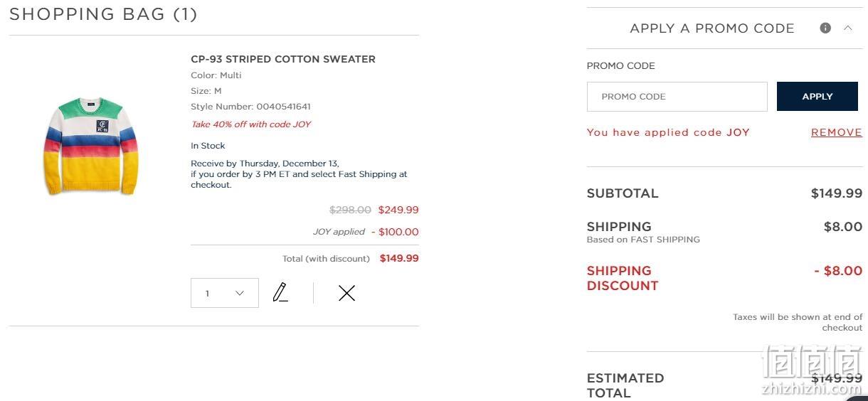Viewport: 868px width, 401px height.
Task: Click the quantity dropdown chevron arrow
Action: pyautogui.click(x=240, y=293)
